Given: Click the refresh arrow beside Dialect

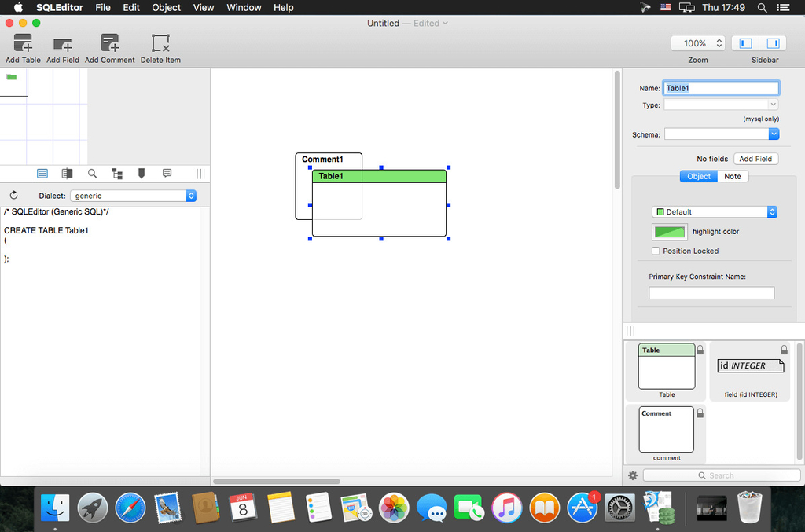Looking at the screenshot, I should pyautogui.click(x=13, y=196).
